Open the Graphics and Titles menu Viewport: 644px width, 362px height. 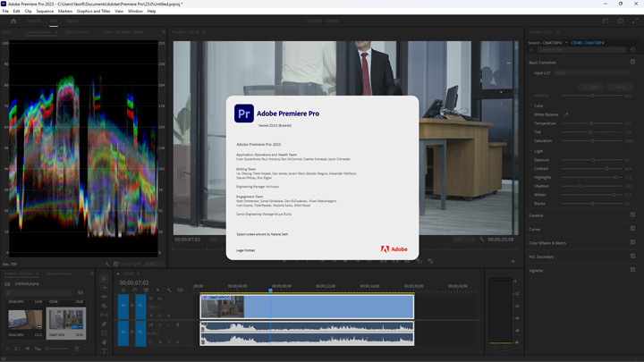click(x=94, y=11)
